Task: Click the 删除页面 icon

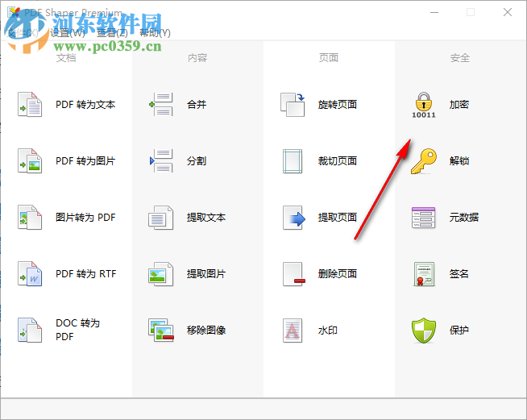Action: point(294,274)
